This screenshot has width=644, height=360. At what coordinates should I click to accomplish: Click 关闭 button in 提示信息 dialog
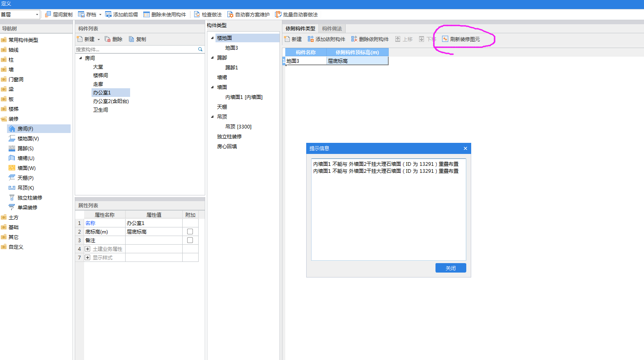pos(451,268)
